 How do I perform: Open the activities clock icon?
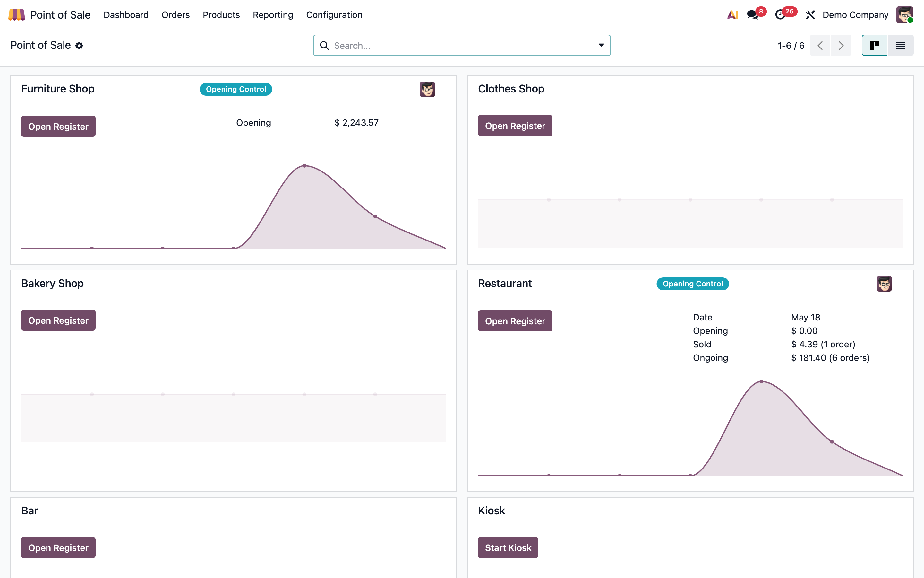780,14
